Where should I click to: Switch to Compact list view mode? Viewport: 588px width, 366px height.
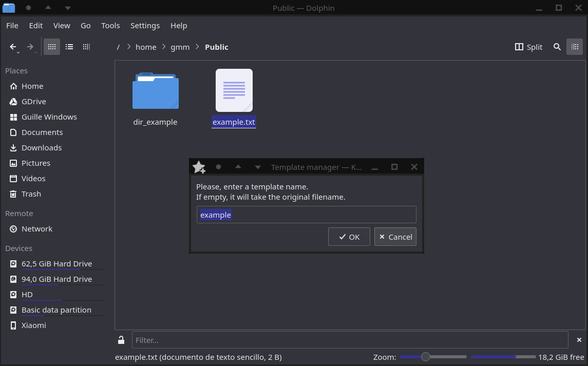click(x=69, y=47)
